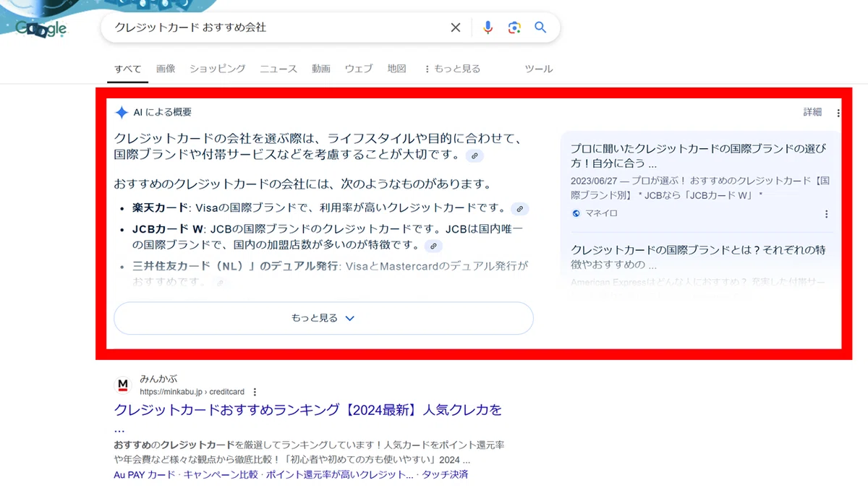The height and width of the screenshot is (488, 868).
Task: Click the minkabu.jp › creditcard URL
Action: [x=192, y=392]
